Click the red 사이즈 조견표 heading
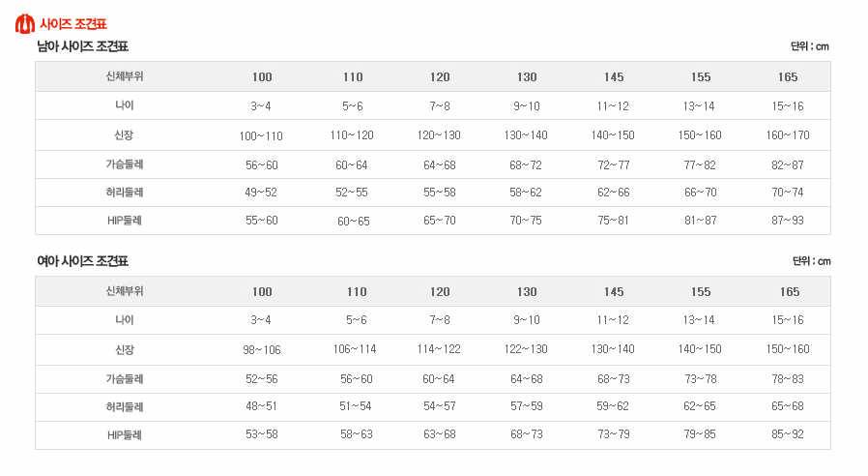 (73, 24)
